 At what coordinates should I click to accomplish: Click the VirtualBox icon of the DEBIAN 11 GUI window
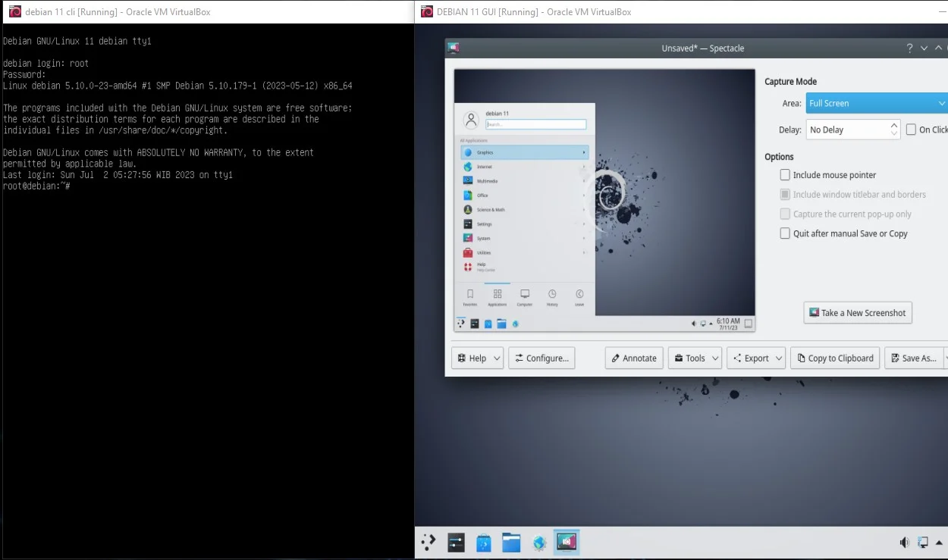(x=426, y=11)
